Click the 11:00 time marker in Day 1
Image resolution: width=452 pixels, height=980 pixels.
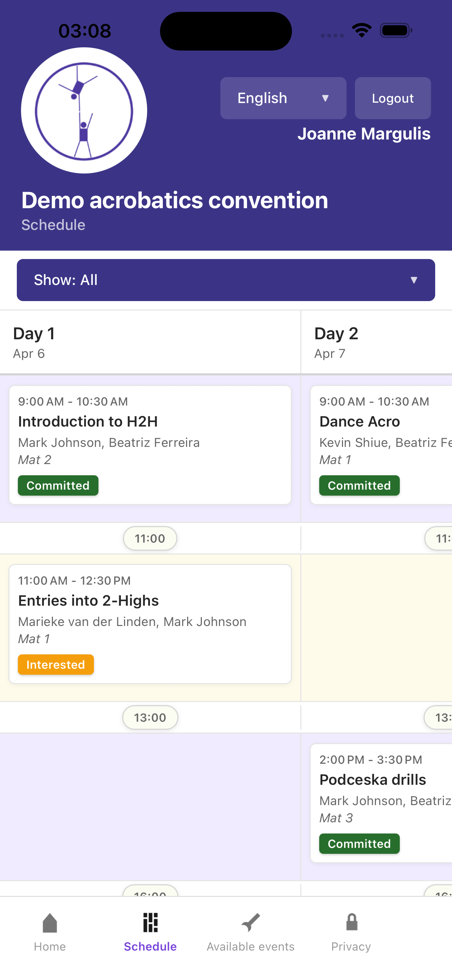[150, 538]
